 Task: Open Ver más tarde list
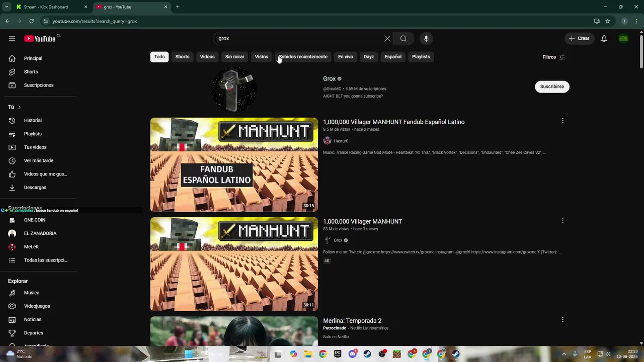click(x=39, y=160)
